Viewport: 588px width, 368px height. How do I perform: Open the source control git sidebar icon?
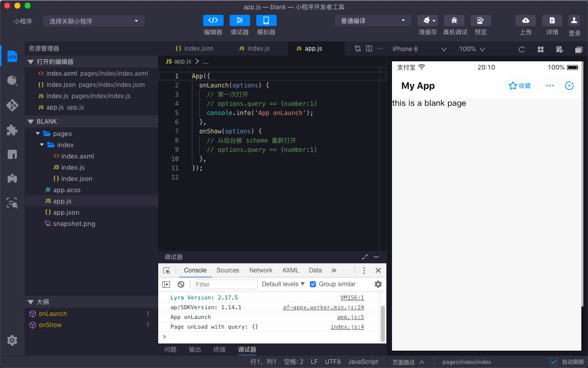12,105
